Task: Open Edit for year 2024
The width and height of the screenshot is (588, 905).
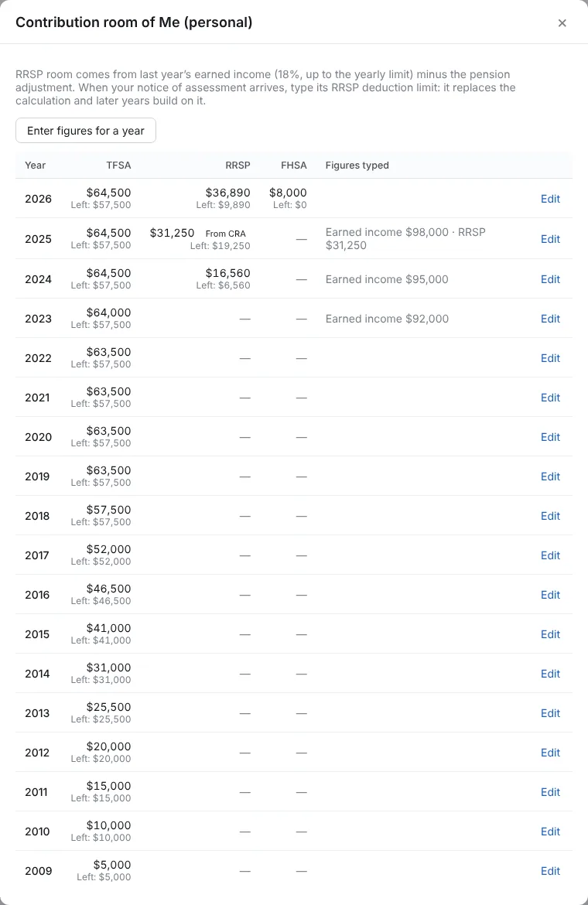Action: click(550, 279)
